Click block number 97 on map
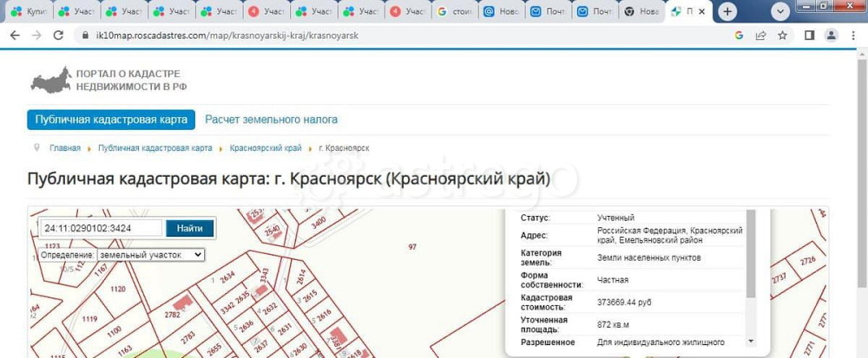 pyautogui.click(x=411, y=247)
